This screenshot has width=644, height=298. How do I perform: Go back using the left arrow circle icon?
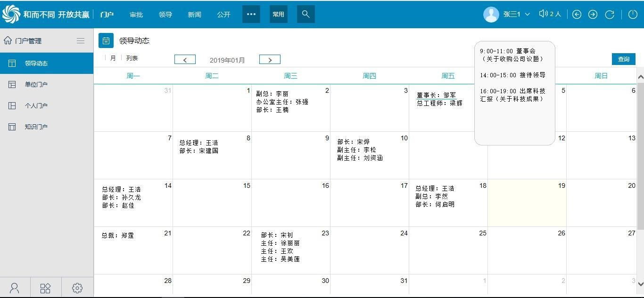tap(577, 15)
